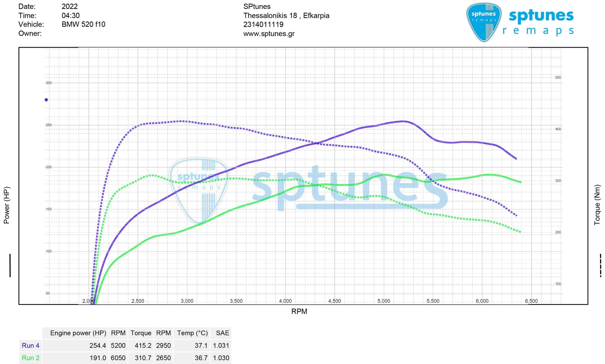Image resolution: width=605 pixels, height=364 pixels.
Task: Click the 5,000 RPM axis tick label
Action: 383,301
